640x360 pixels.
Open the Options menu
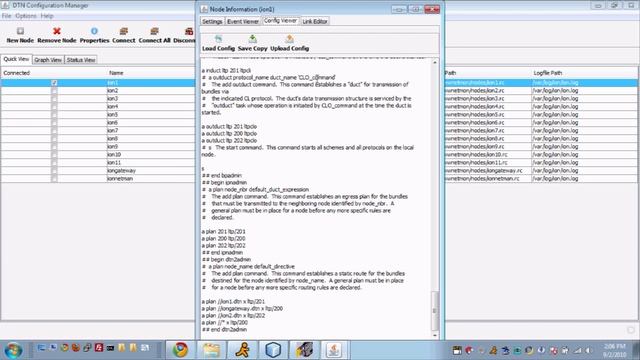pos(26,16)
